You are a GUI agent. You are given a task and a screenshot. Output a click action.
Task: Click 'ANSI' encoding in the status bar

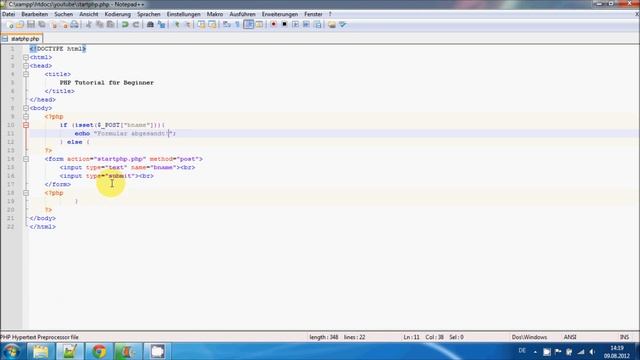pyautogui.click(x=570, y=337)
